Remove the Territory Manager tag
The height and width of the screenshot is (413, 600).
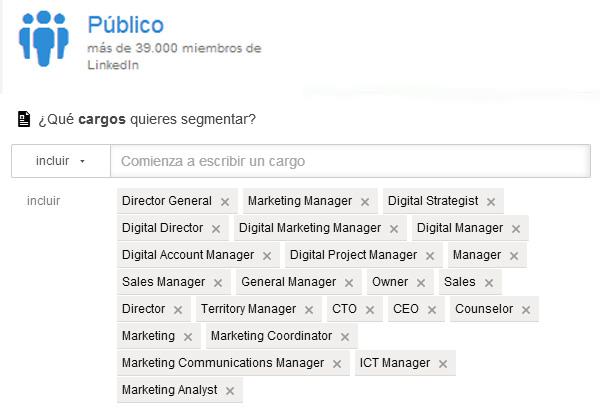309,310
